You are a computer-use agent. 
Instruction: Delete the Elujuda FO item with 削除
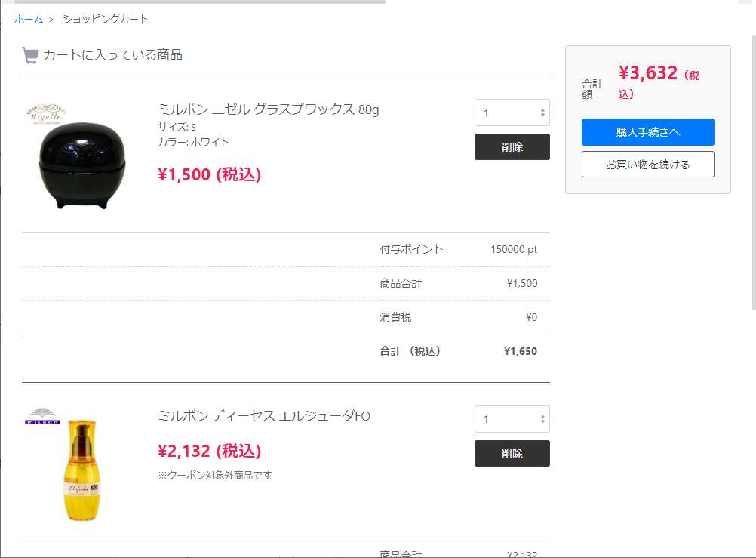(x=512, y=453)
